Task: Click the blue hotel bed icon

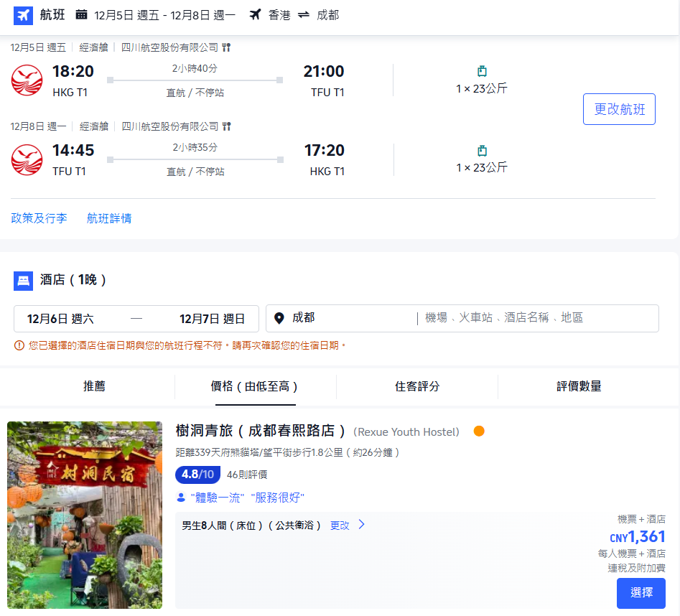Action: coord(22,280)
